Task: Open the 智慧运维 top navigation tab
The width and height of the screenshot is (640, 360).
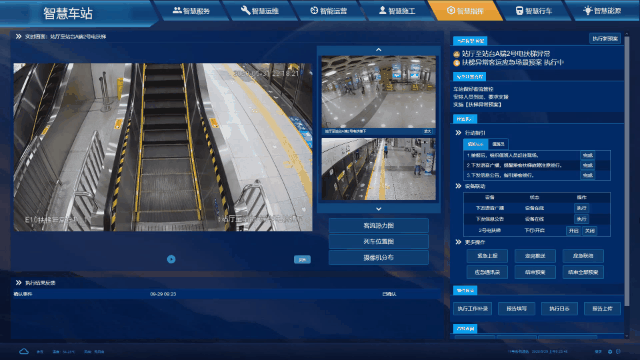Action: tap(260, 11)
